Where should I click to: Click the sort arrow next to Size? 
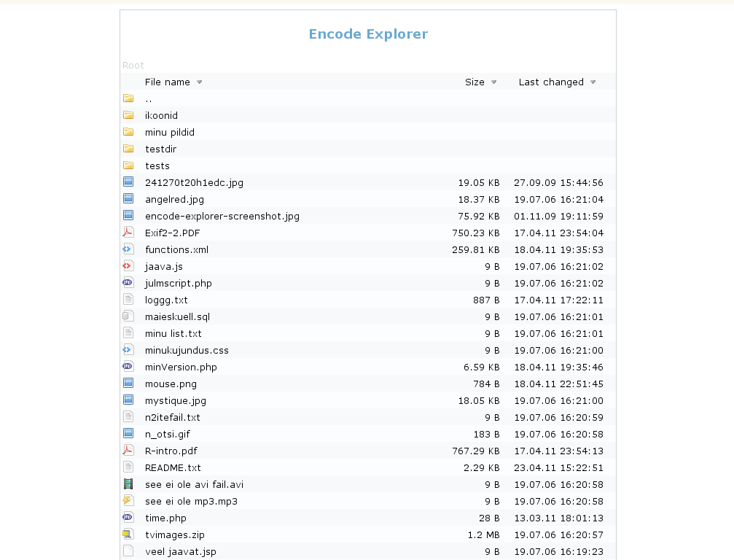[x=494, y=82]
